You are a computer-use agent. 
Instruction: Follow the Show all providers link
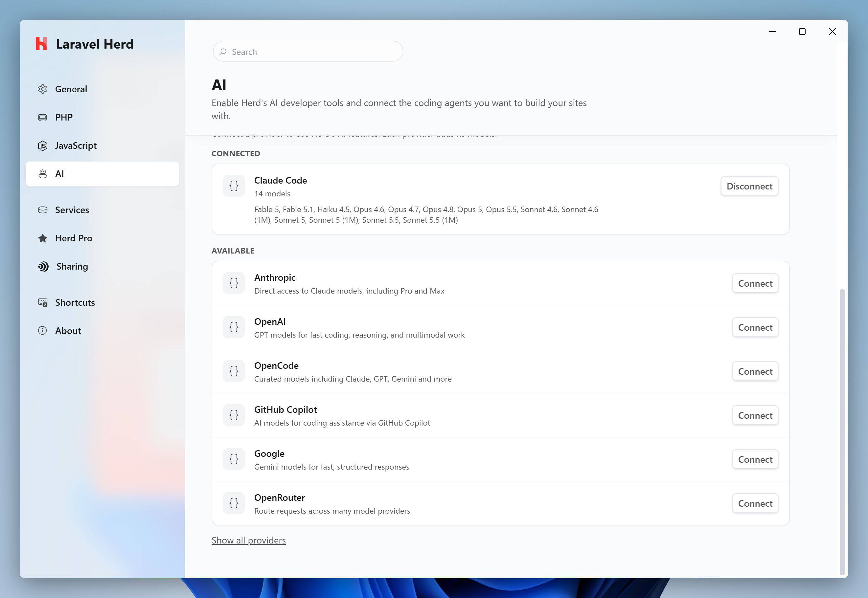[248, 540]
